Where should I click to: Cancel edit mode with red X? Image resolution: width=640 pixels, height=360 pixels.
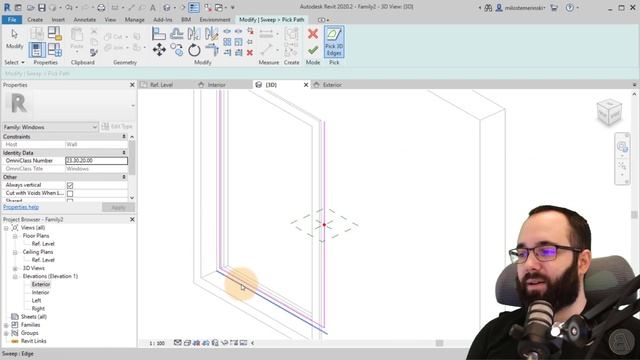point(313,34)
